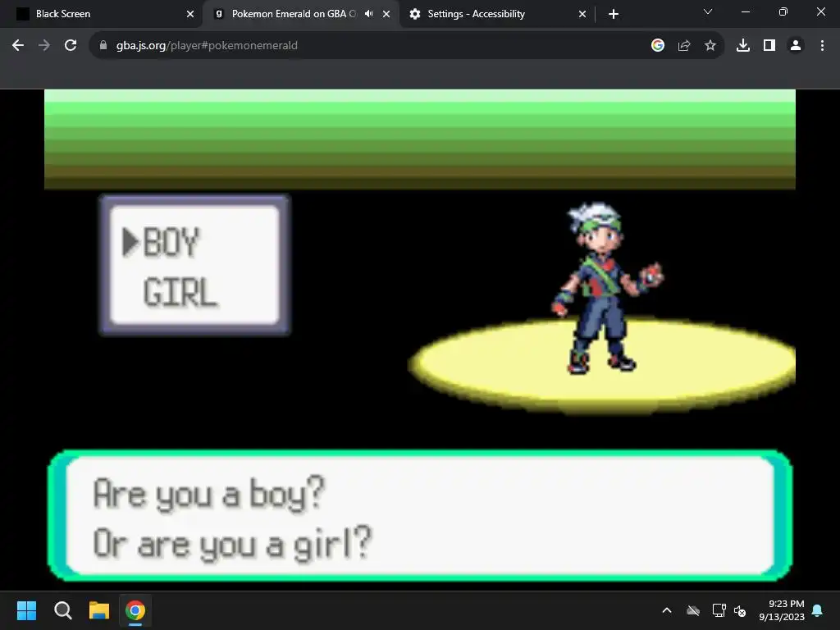The image size is (840, 630).
Task: Click the 'Are you a boy?' dialog box
Action: [x=420, y=516]
